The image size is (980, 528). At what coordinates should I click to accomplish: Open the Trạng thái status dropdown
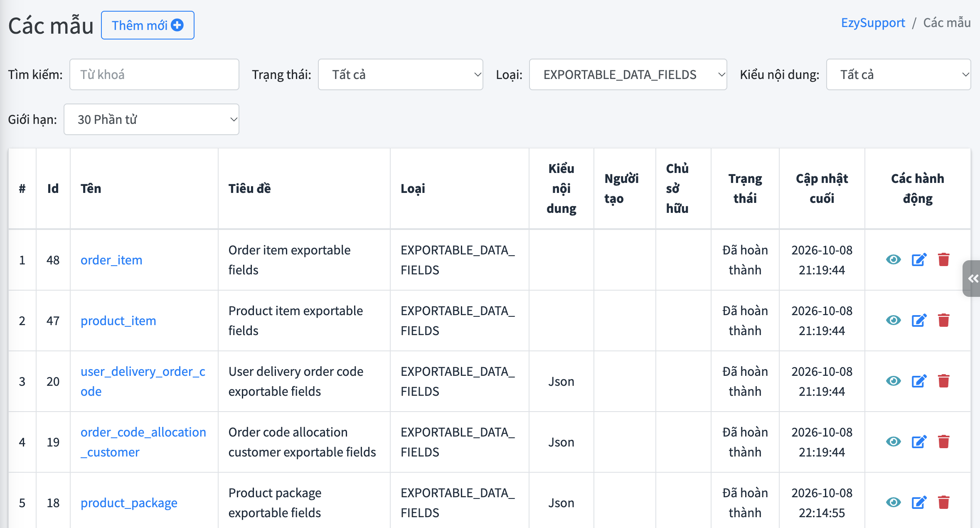tap(400, 74)
